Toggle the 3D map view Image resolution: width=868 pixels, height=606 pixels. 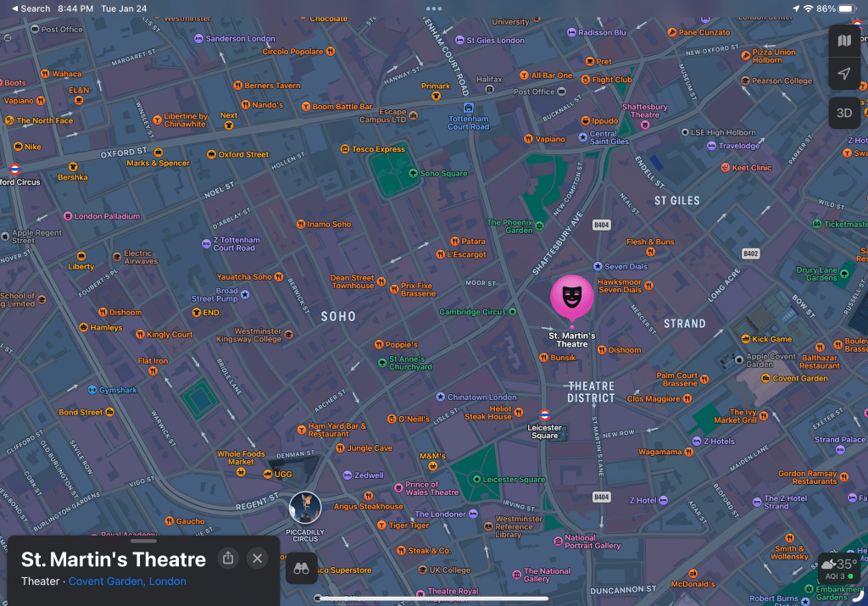(843, 112)
